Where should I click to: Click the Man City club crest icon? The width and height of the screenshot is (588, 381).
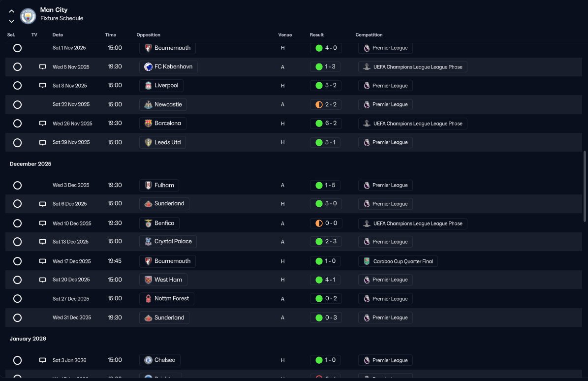pyautogui.click(x=28, y=16)
